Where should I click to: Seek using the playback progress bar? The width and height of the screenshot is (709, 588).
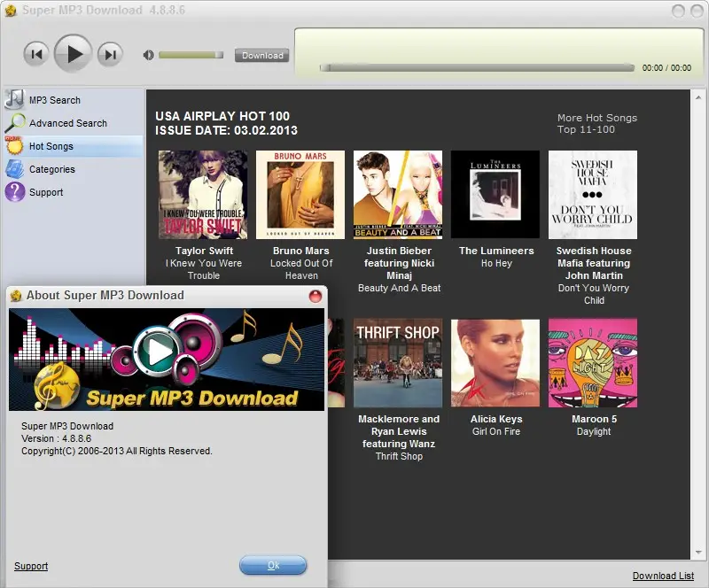[x=477, y=68]
